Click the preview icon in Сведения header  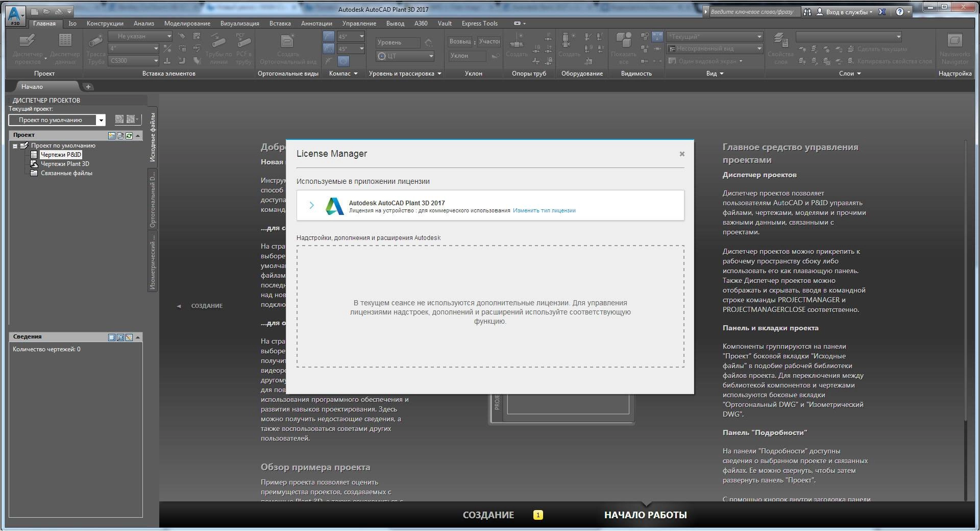click(x=120, y=337)
